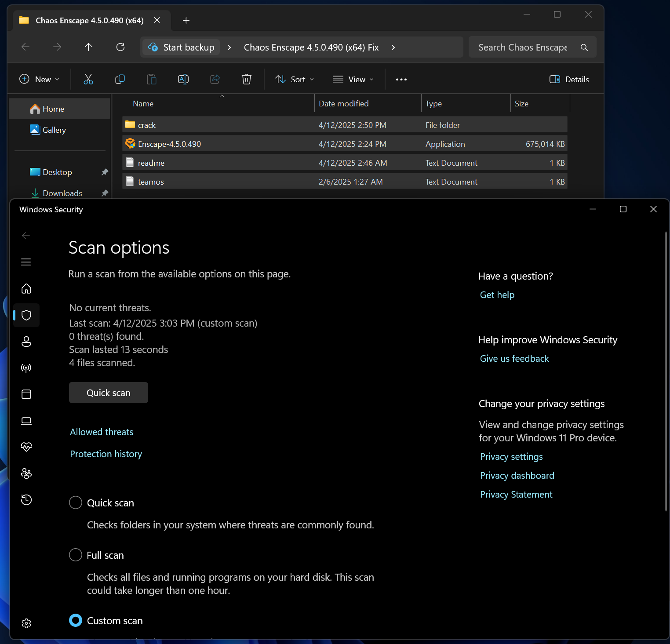
Task: Open the Privacy dashboard link
Action: [x=517, y=476]
